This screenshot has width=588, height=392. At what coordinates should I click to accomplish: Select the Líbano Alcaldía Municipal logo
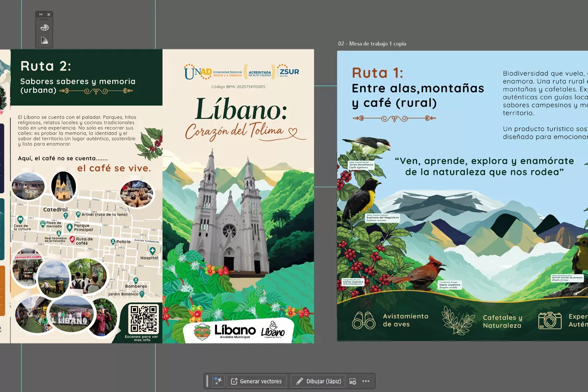pos(225,332)
